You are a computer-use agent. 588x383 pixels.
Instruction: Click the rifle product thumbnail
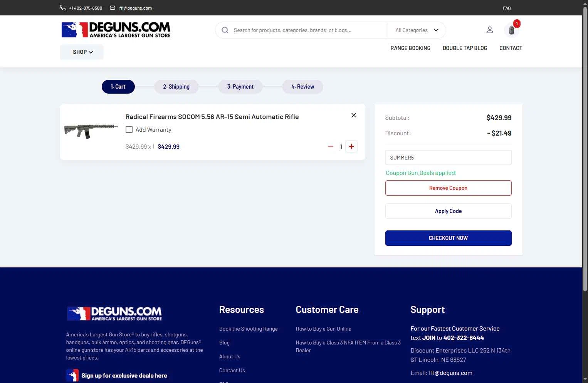pos(91,131)
